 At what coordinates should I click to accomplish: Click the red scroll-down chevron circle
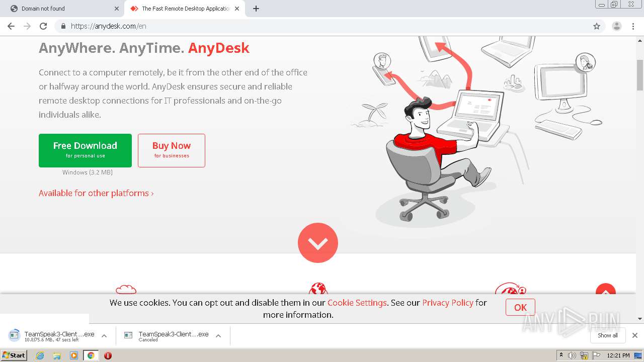click(x=318, y=243)
